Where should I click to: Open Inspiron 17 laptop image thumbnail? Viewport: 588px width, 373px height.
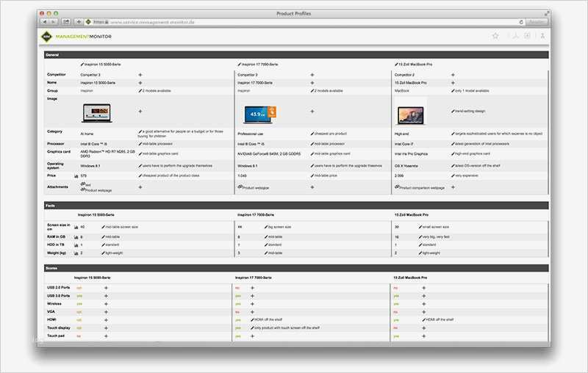click(259, 115)
